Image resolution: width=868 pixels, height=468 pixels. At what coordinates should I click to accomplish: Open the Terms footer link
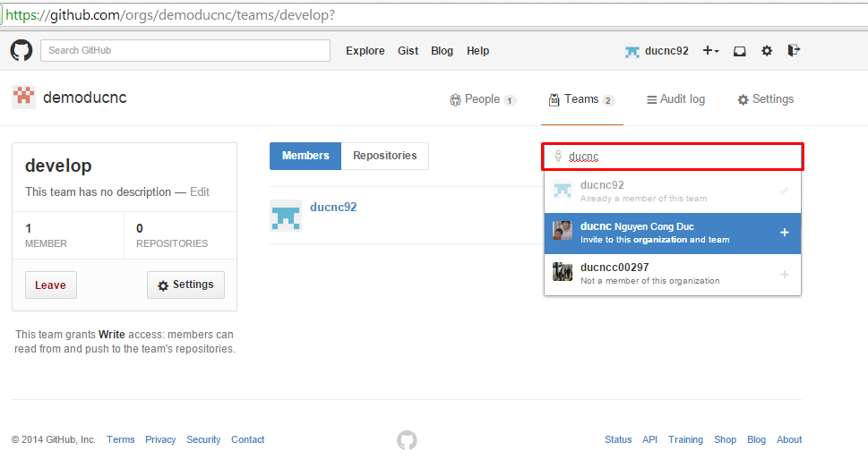(x=121, y=439)
